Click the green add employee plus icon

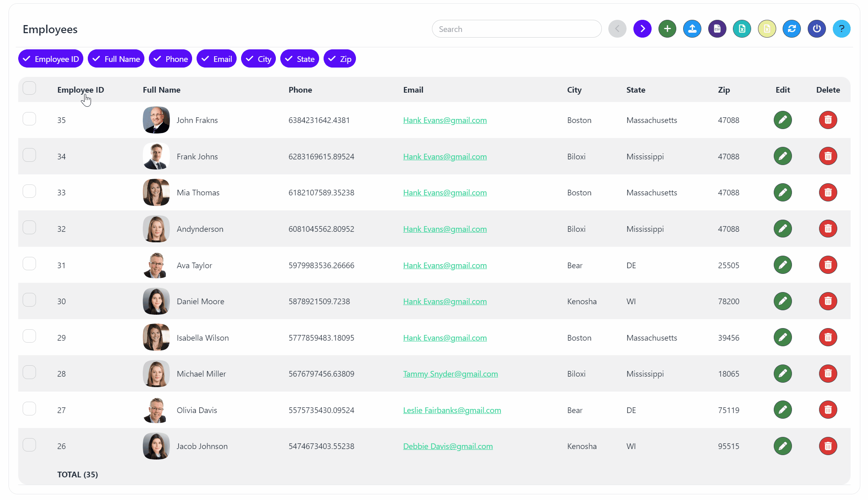[667, 29]
